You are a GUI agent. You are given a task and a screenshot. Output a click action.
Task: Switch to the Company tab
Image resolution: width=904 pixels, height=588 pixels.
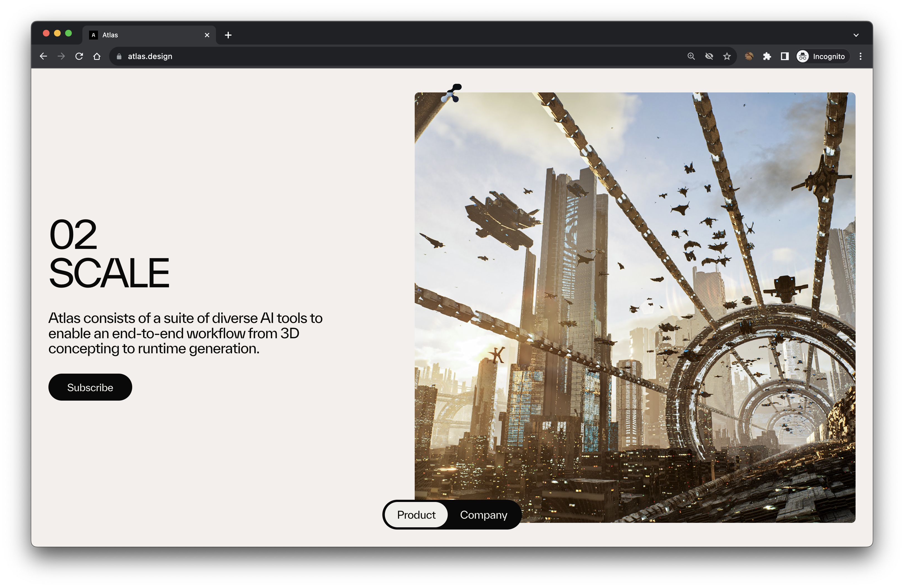click(483, 515)
